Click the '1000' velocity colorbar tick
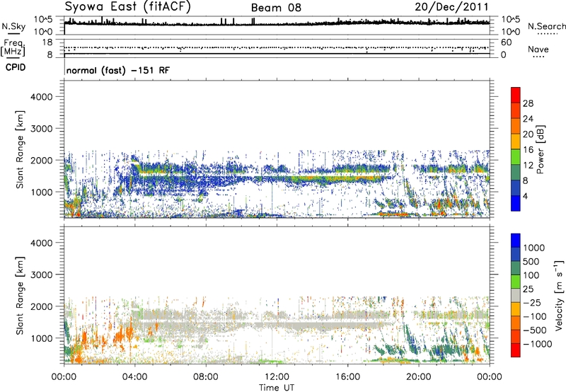The image size is (566, 392). pyautogui.click(x=533, y=248)
